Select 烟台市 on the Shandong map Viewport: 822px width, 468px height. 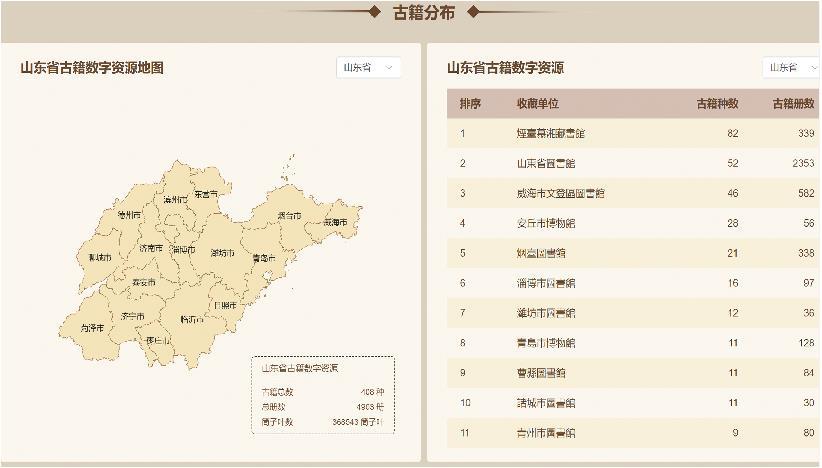pos(289,215)
